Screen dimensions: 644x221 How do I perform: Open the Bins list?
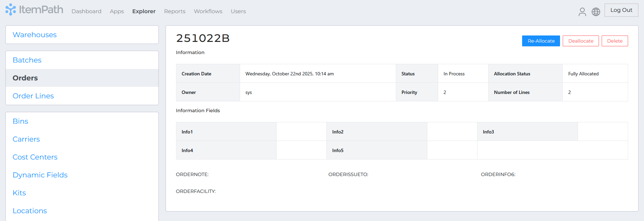click(20, 121)
